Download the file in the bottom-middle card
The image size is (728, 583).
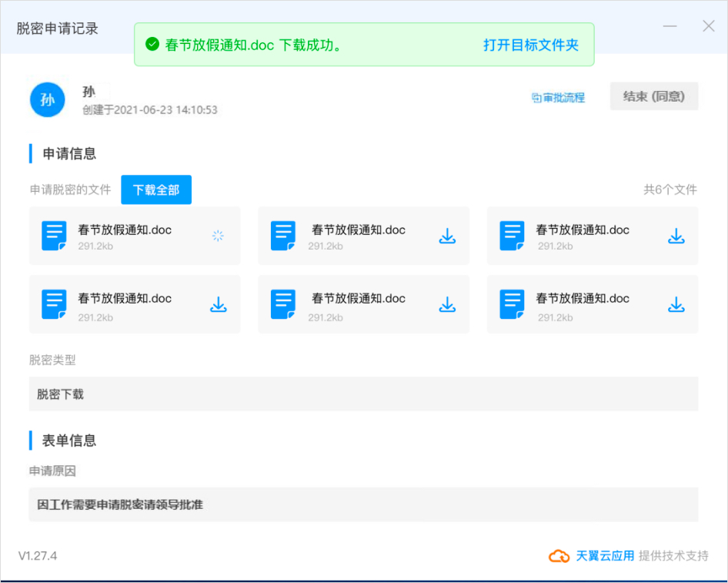446,304
